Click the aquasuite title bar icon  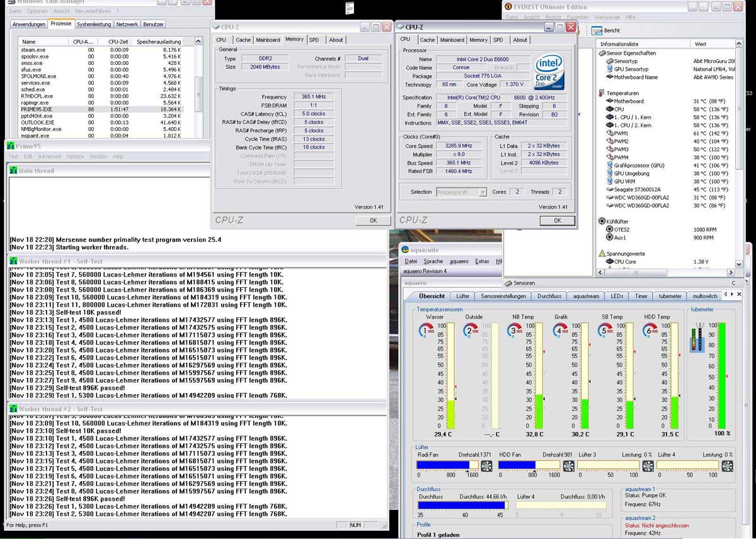[x=406, y=250]
